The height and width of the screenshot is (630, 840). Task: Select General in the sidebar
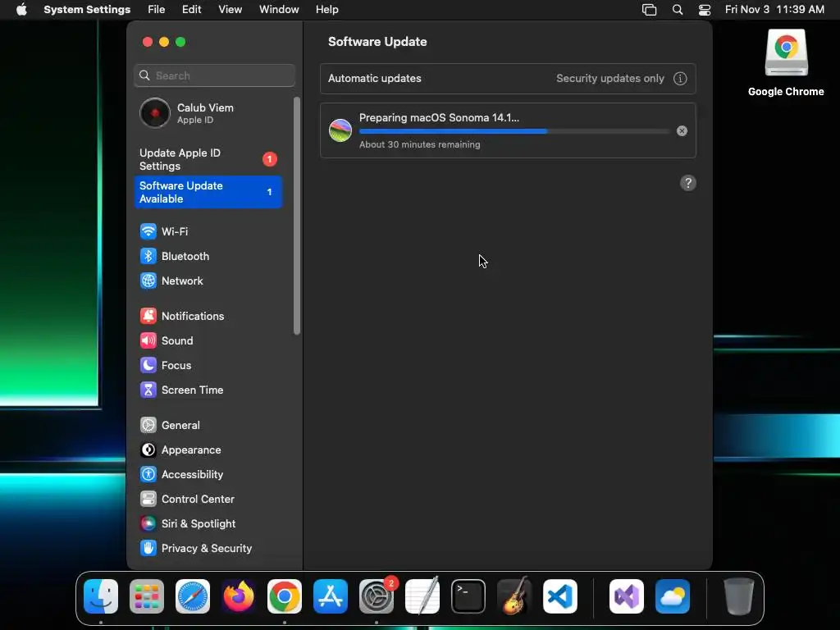coord(208,426)
